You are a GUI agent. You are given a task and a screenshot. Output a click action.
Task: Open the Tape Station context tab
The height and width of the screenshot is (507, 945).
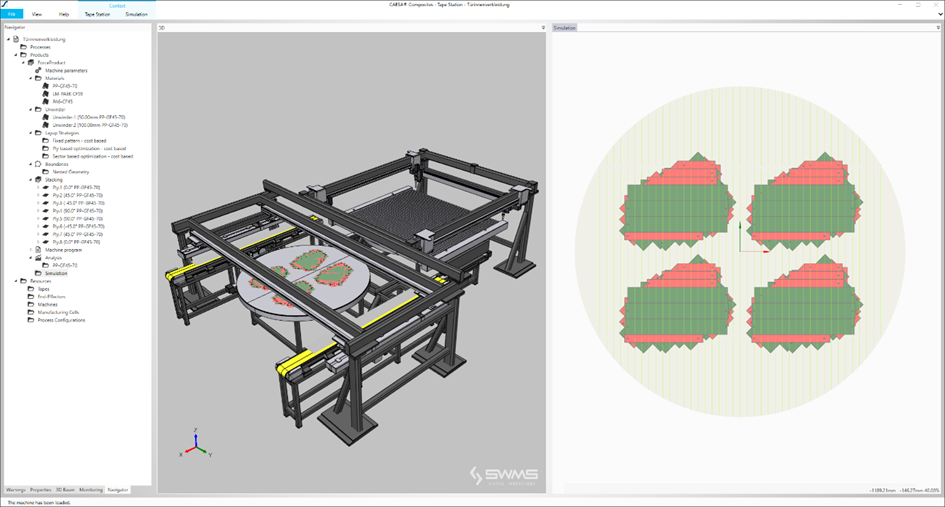click(x=96, y=15)
